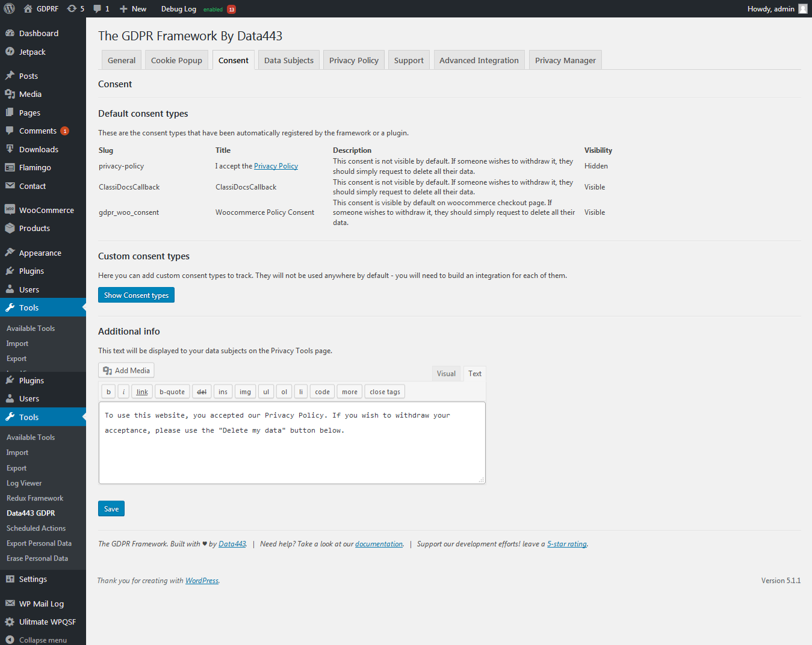Click inside the Additional info text area

291,442
